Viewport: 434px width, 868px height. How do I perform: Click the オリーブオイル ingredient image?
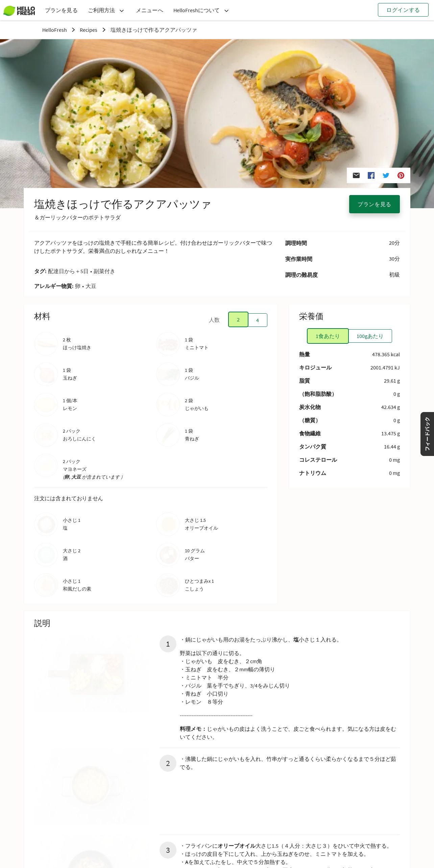pos(168,524)
